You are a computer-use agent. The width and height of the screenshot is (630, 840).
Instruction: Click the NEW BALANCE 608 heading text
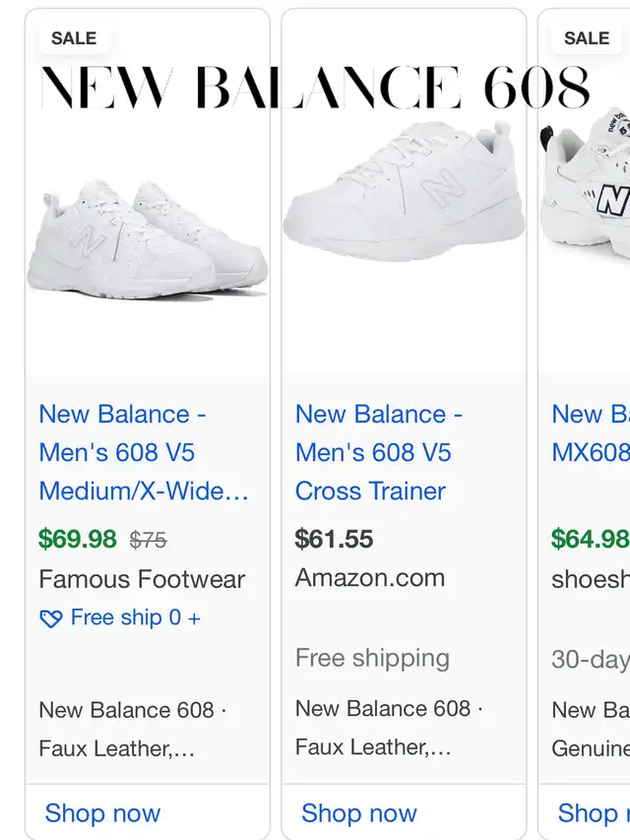315,87
